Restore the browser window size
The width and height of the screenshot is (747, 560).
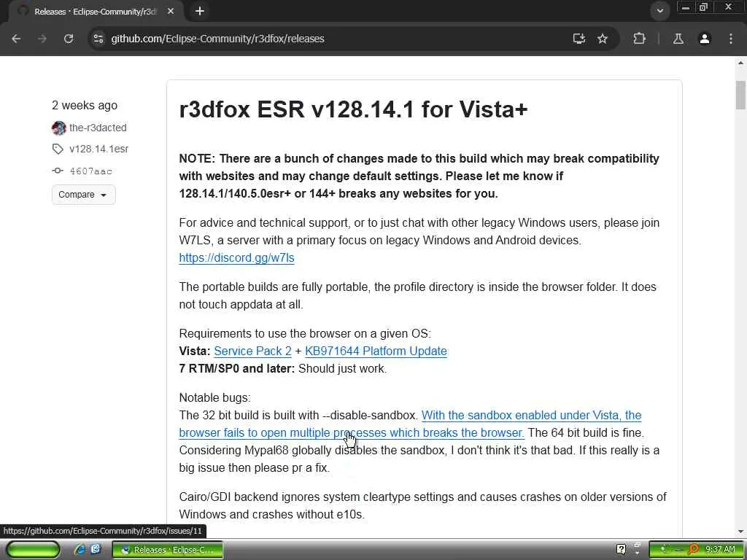[703, 7]
